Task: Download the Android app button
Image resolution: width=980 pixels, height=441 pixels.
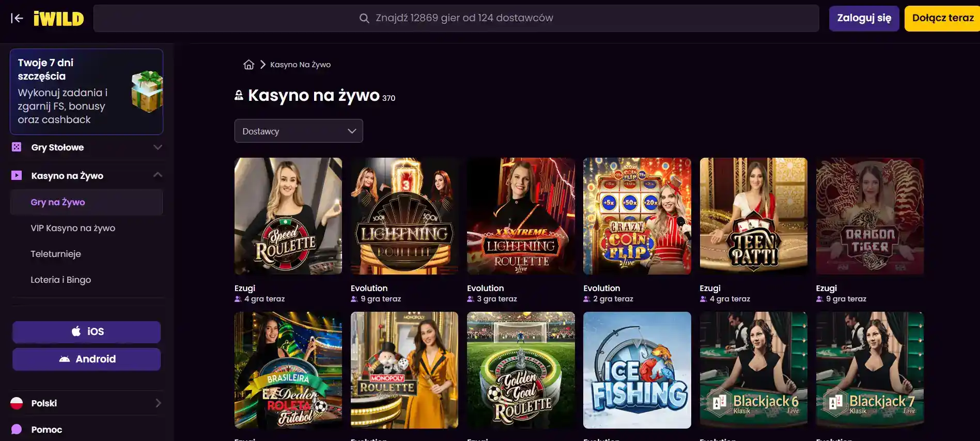Action: [x=87, y=359]
